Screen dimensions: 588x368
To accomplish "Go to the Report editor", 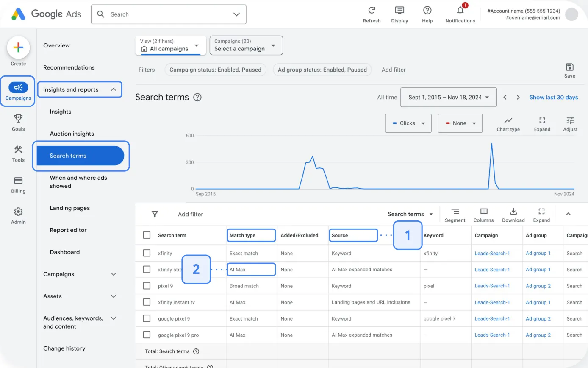I will (68, 230).
